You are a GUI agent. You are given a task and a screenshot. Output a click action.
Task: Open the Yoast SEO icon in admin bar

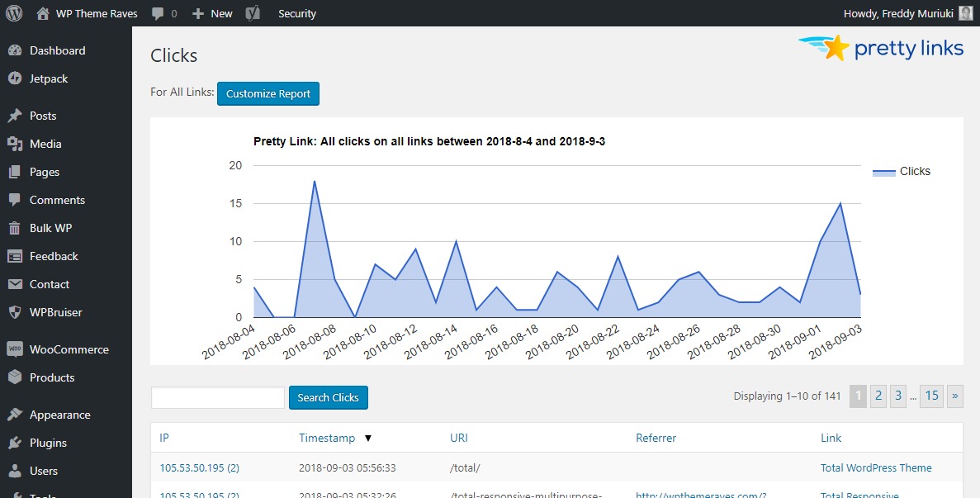253,13
